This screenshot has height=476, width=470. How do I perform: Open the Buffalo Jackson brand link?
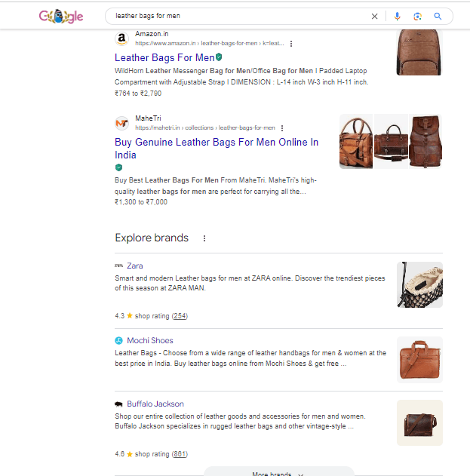tap(155, 404)
